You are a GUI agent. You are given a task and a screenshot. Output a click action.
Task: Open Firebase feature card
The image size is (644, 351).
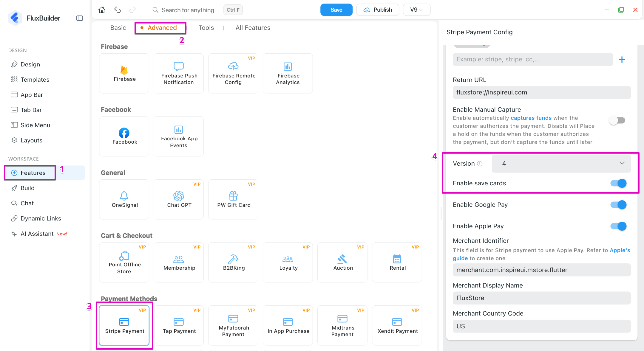(124, 73)
